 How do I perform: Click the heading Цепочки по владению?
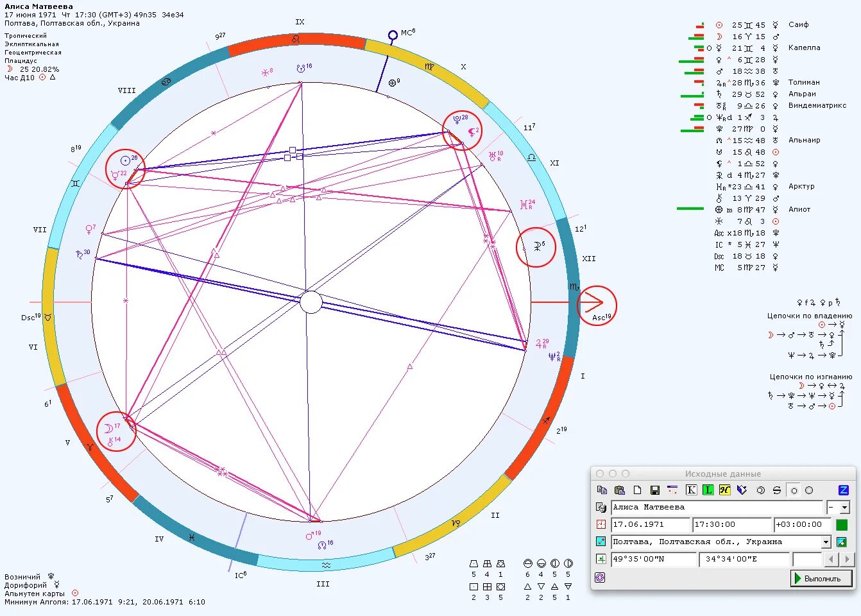click(x=810, y=316)
